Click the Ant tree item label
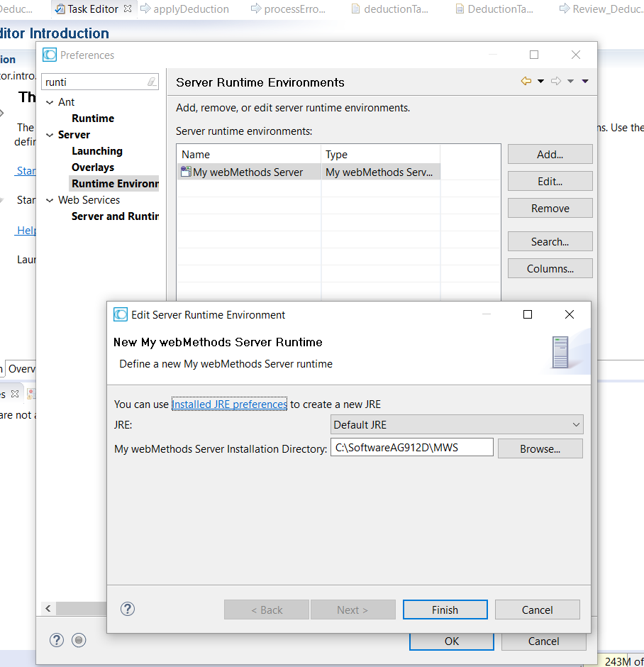 click(x=66, y=102)
